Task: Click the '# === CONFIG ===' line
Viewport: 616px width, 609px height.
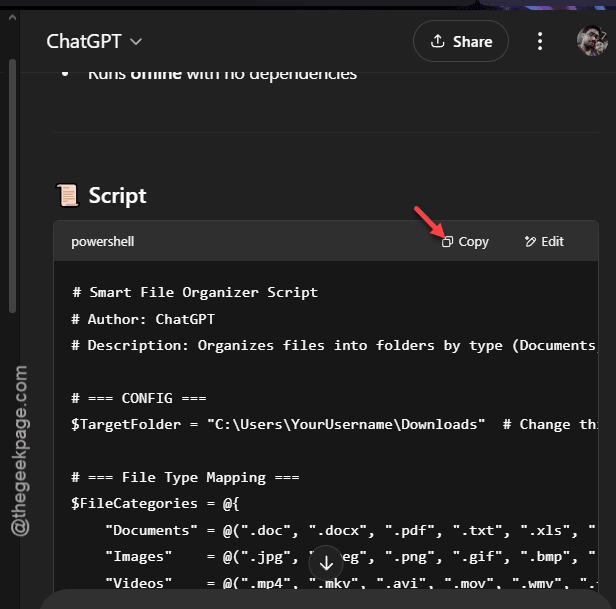Action: pyautogui.click(x=139, y=398)
